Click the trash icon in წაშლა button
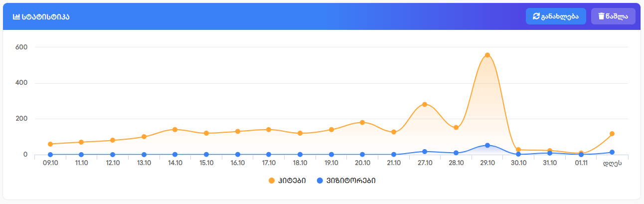Image resolution: width=644 pixels, height=204 pixels. pos(601,16)
